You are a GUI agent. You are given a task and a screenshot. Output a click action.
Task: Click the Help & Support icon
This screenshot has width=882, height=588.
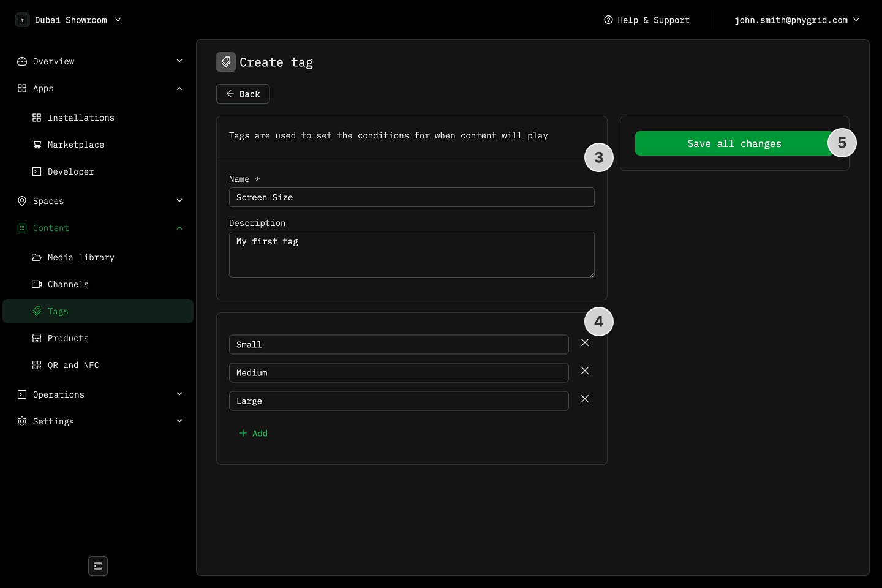point(608,20)
